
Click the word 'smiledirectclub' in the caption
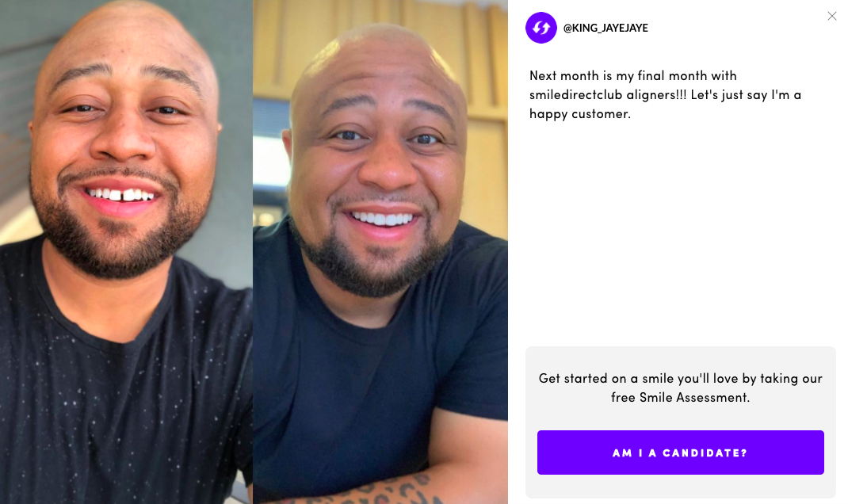tap(575, 94)
